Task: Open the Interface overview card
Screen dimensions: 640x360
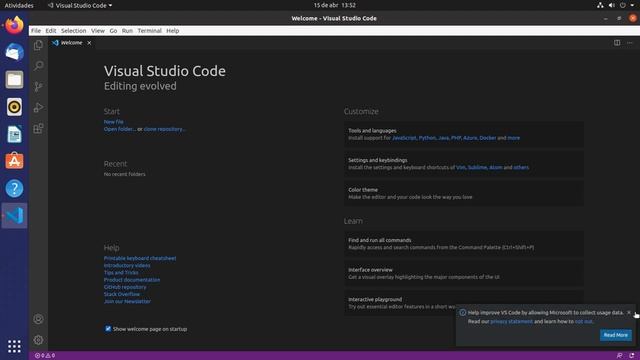Action: pos(464,273)
